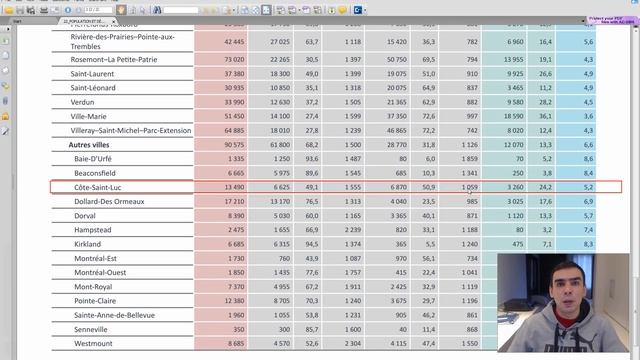Click the Sainte-Anne-de-Bellevue row label

114,315
